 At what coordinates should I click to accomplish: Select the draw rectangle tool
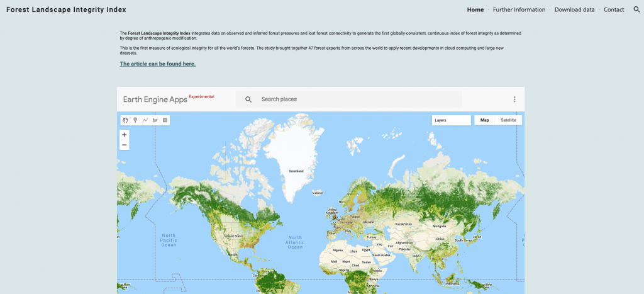point(165,120)
